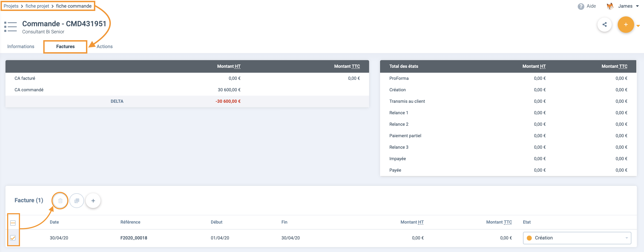Select the Factures tab
The image size is (644, 252).
[65, 46]
